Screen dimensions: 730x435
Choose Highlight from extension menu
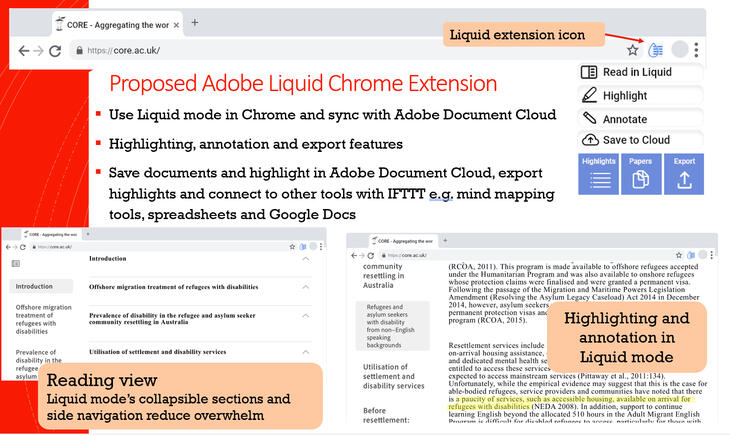(x=640, y=95)
